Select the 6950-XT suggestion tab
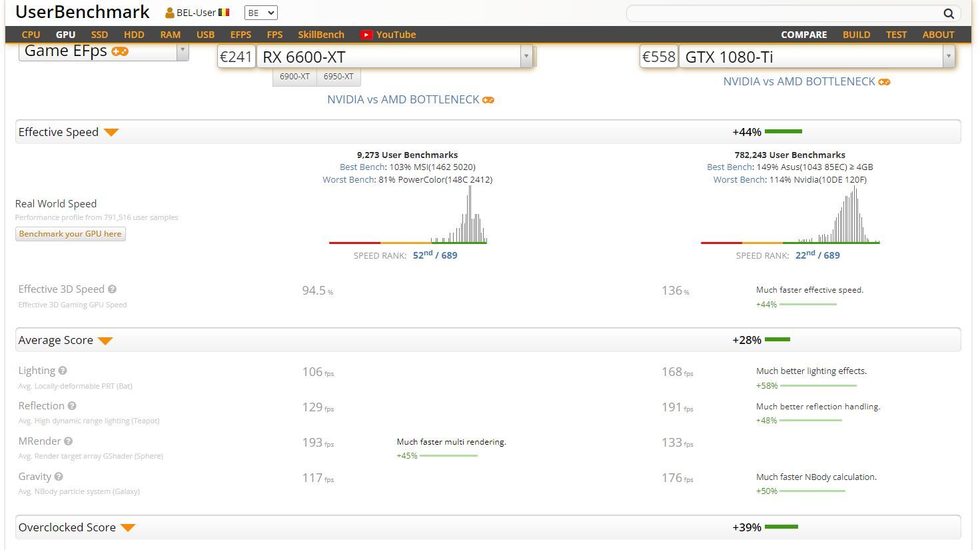Screen dimensions: 980x550 click(x=338, y=77)
